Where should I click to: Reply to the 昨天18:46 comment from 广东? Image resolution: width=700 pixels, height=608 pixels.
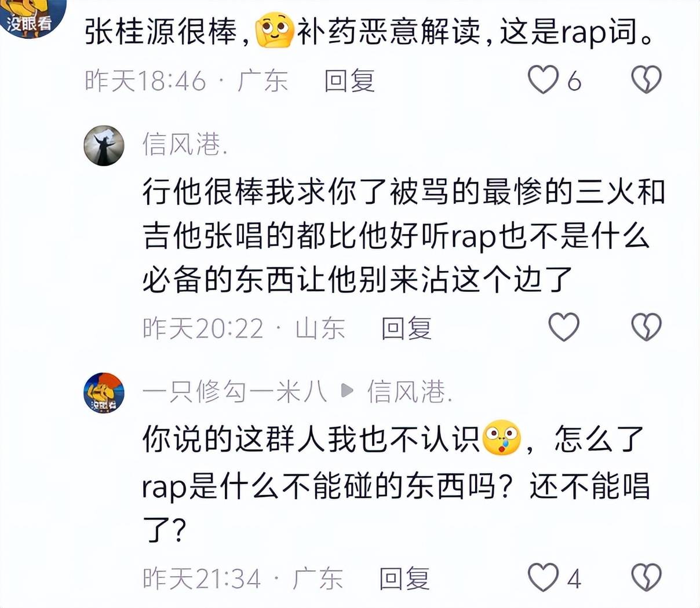tap(349, 80)
